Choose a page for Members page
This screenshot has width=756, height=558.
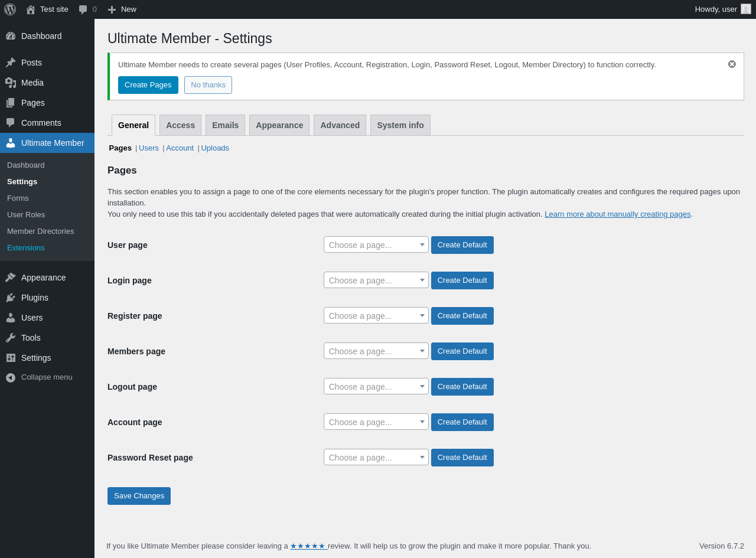(376, 351)
